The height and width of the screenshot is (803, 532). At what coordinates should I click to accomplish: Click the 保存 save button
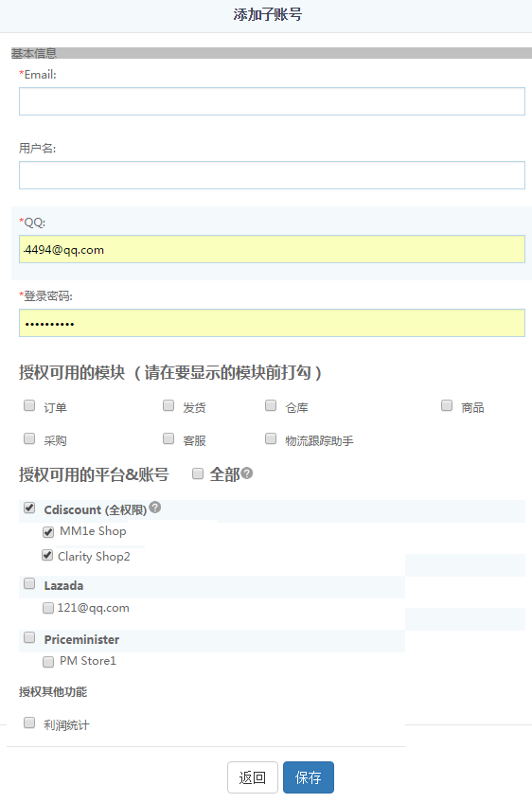309,777
